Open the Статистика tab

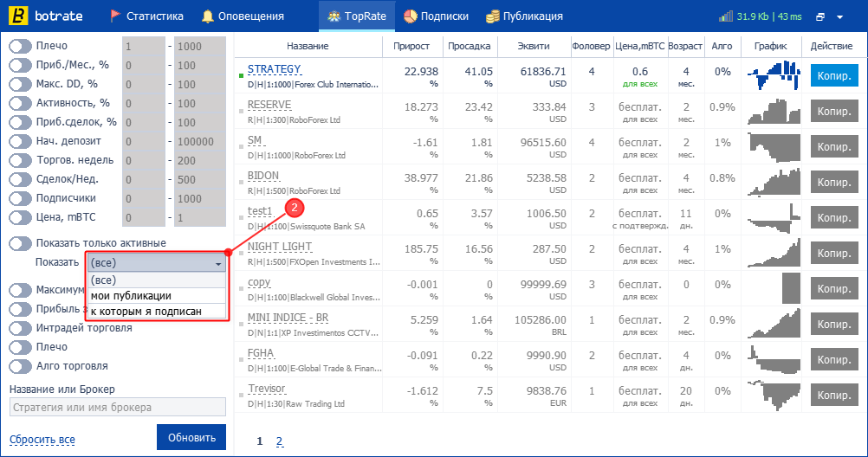pos(146,16)
